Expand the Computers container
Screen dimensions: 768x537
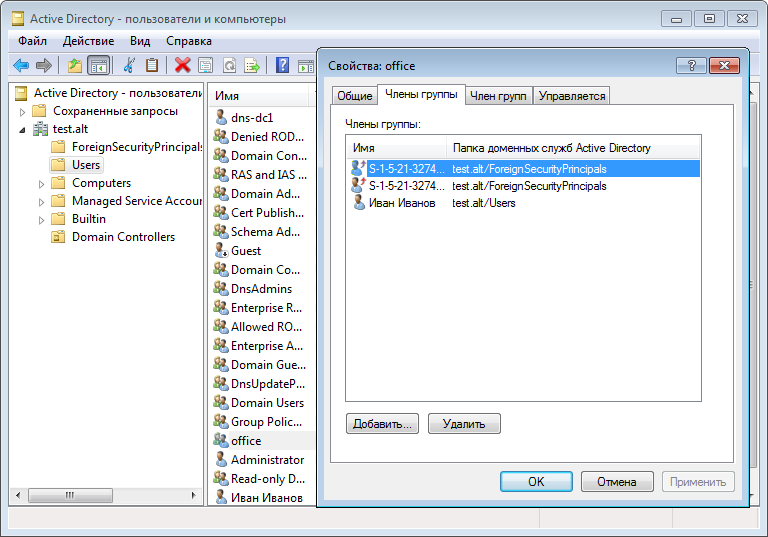41,184
